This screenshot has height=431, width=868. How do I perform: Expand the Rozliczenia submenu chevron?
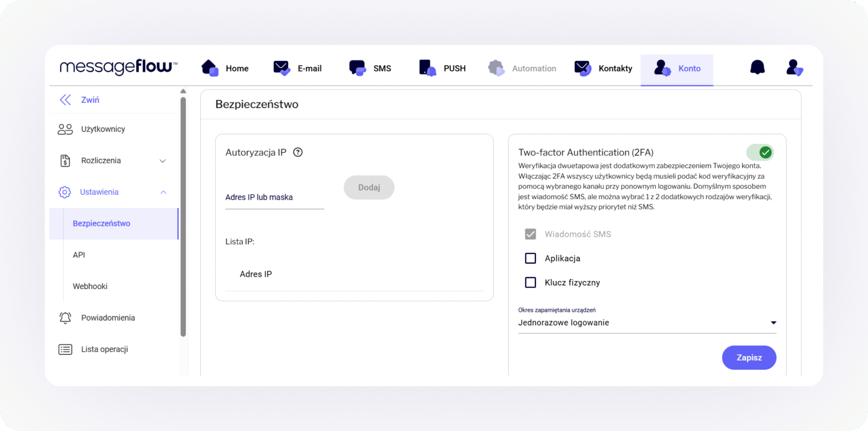click(163, 161)
